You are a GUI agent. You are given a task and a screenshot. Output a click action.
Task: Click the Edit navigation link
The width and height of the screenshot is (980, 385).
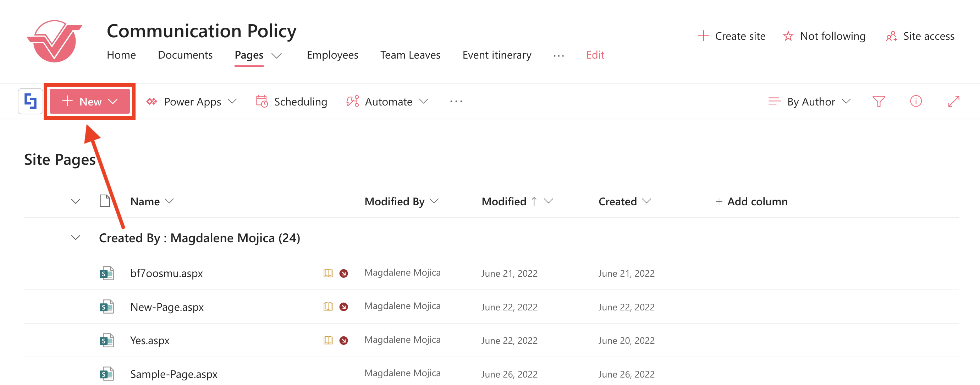pyautogui.click(x=595, y=55)
